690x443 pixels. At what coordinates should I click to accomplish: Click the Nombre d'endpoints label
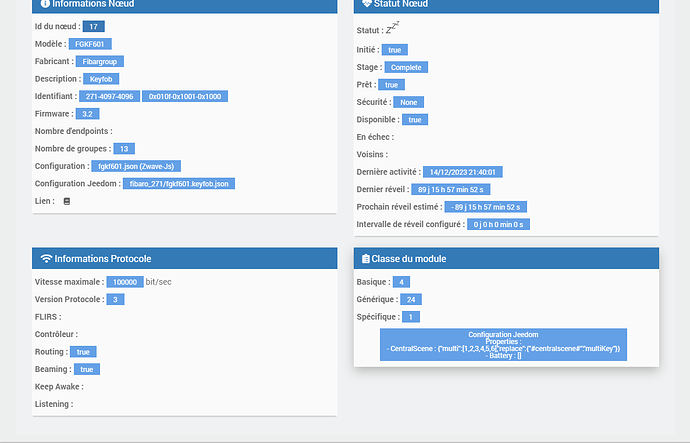click(73, 131)
